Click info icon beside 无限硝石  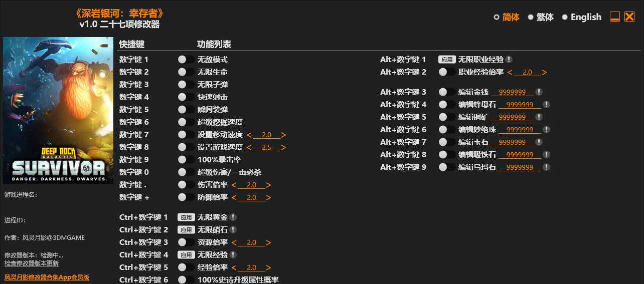point(233,230)
